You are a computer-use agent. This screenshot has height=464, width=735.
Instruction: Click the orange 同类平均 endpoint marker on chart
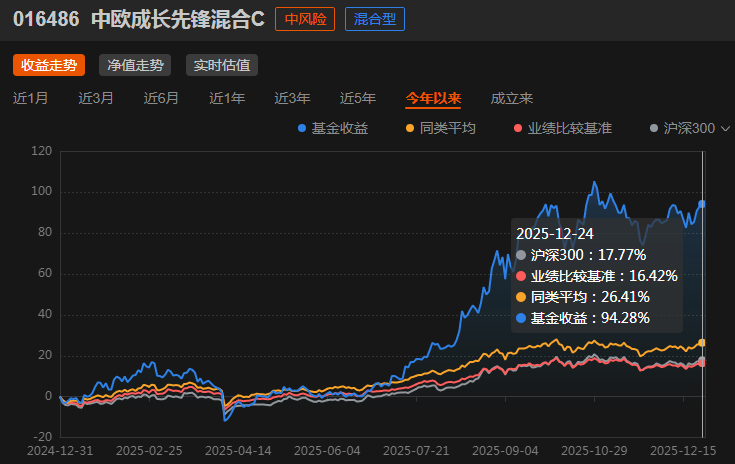[702, 343]
